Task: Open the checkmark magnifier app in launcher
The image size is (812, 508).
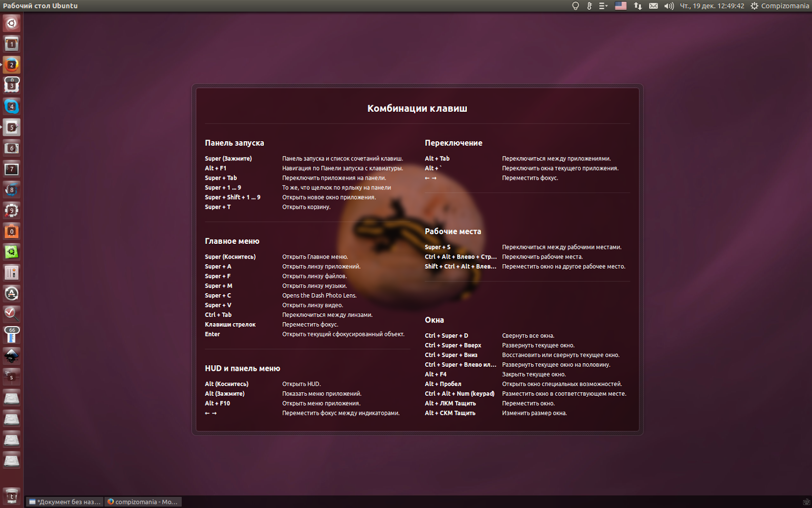Action: tap(12, 315)
